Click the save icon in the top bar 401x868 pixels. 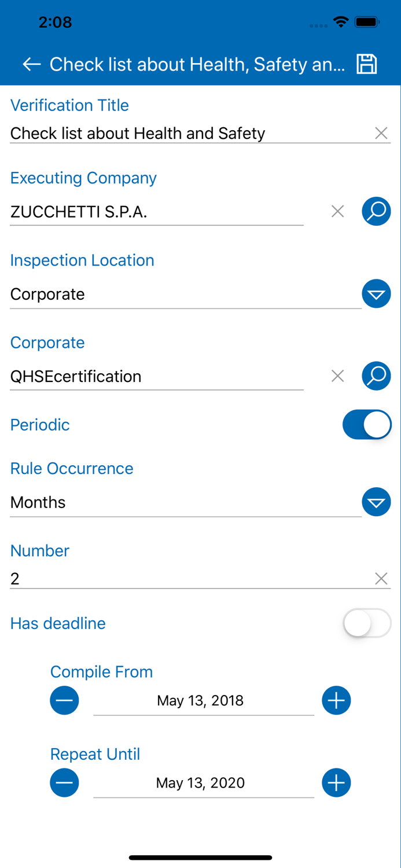(368, 64)
